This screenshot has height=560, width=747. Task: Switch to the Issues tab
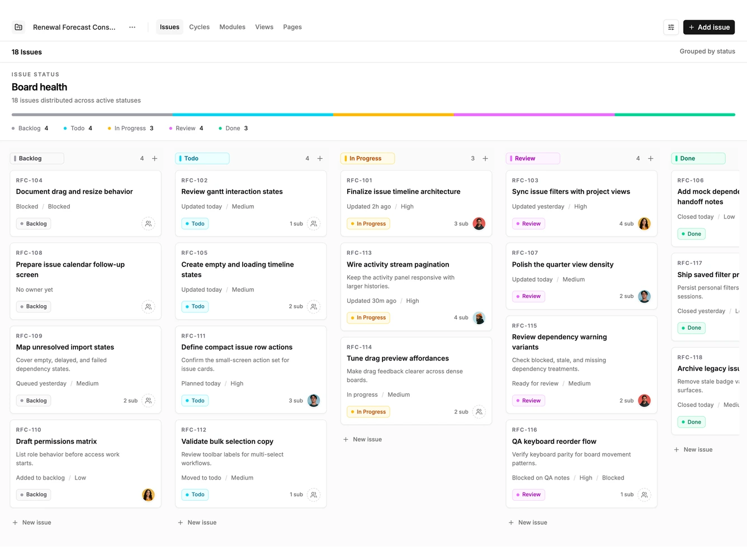tap(169, 27)
